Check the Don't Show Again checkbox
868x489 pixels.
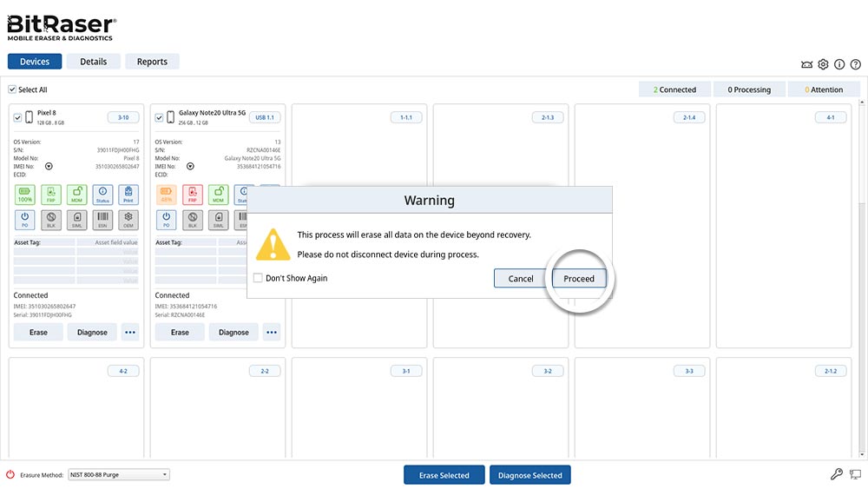pos(258,278)
